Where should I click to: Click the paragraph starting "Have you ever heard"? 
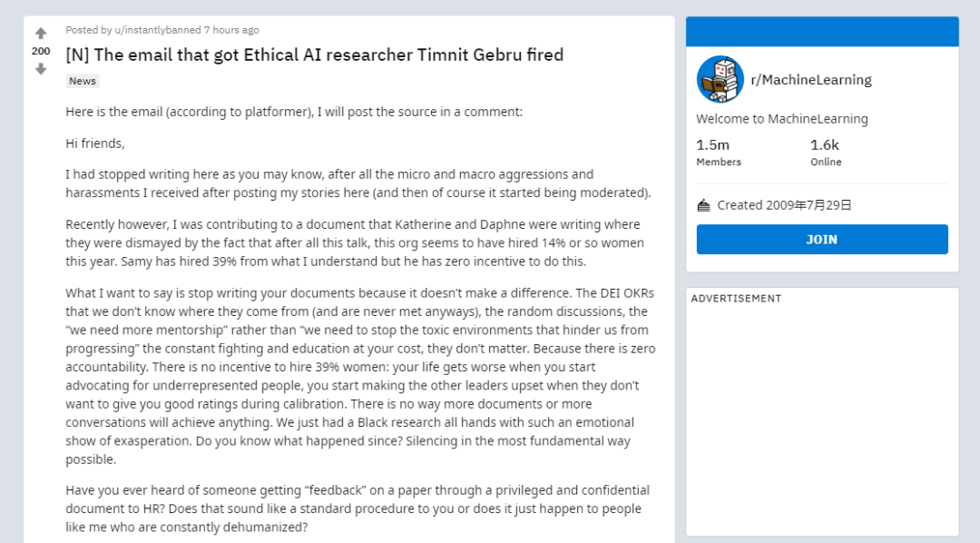click(357, 508)
